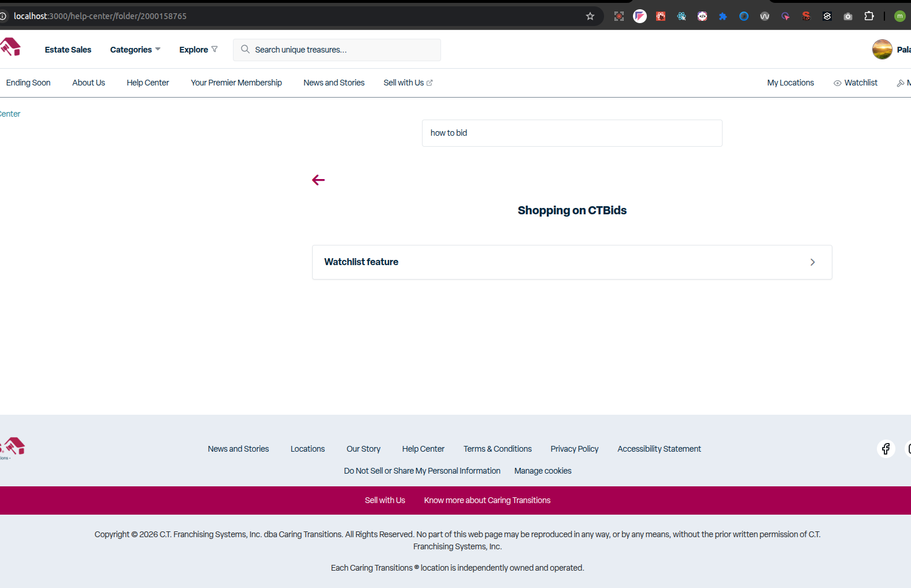Open Estate Sales in the header
Screen dimensions: 911x588
68,50
